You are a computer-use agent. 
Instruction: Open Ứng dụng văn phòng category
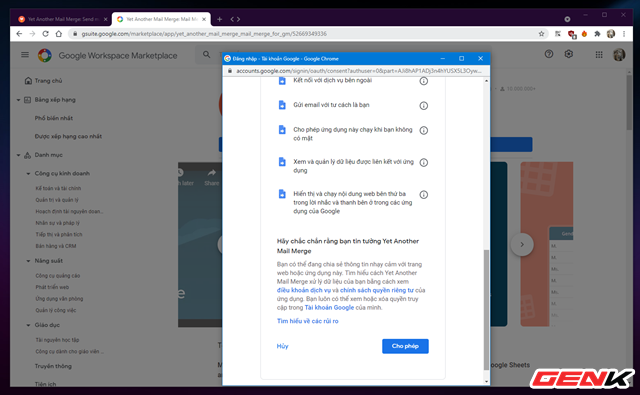(59, 299)
